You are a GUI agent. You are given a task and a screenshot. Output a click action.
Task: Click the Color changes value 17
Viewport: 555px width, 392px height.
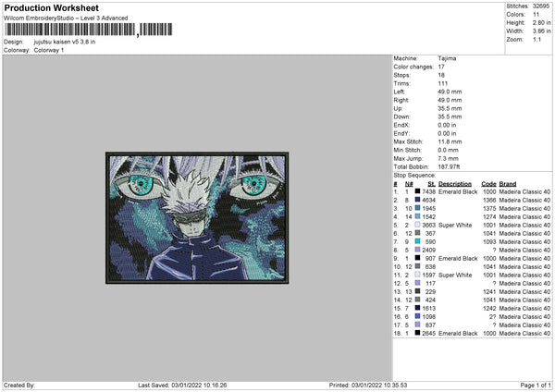point(441,67)
